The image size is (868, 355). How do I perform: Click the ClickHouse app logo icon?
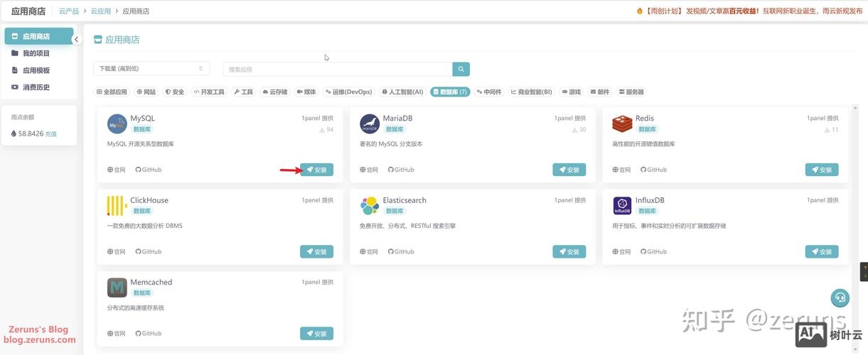117,205
